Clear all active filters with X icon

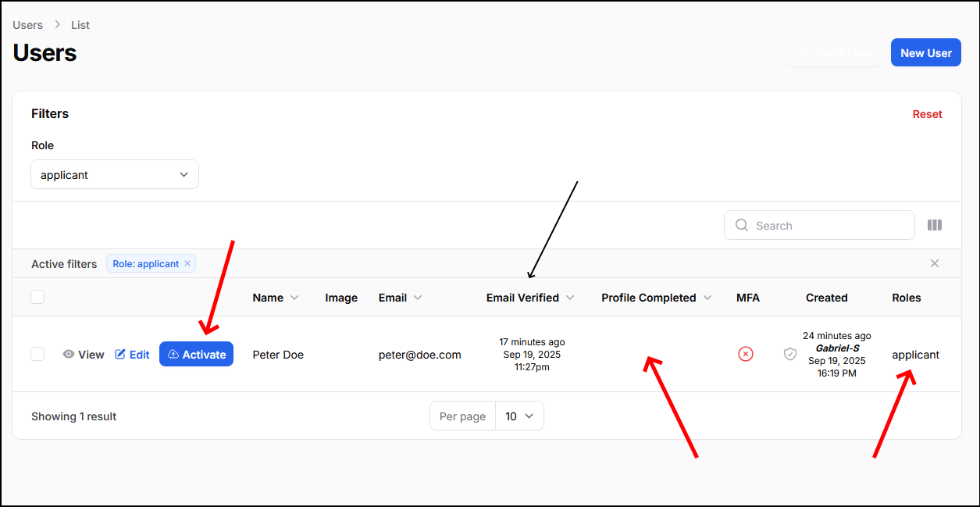934,264
